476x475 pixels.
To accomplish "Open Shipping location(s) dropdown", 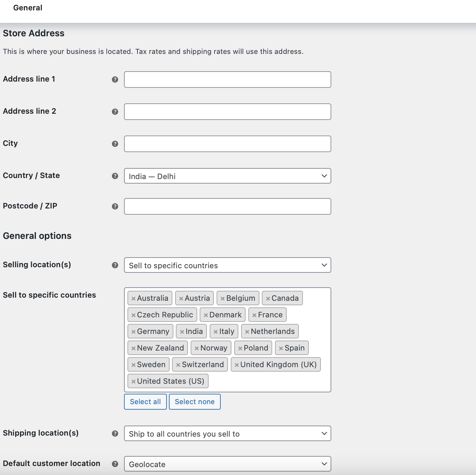I will (x=227, y=434).
